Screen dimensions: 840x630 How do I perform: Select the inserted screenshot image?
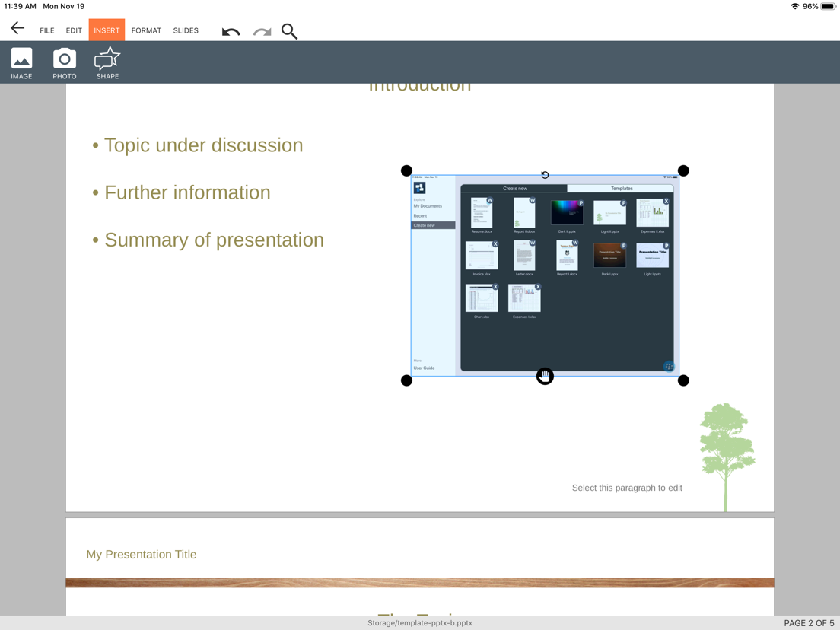[x=545, y=275]
